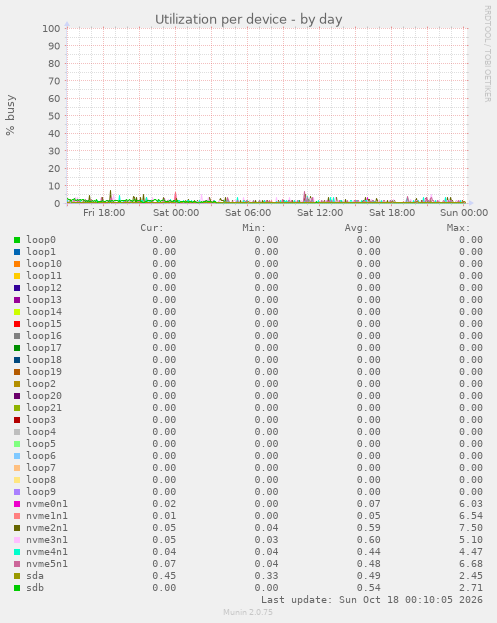Click the Min: column header
This screenshot has width=497, height=623.
pos(254,228)
